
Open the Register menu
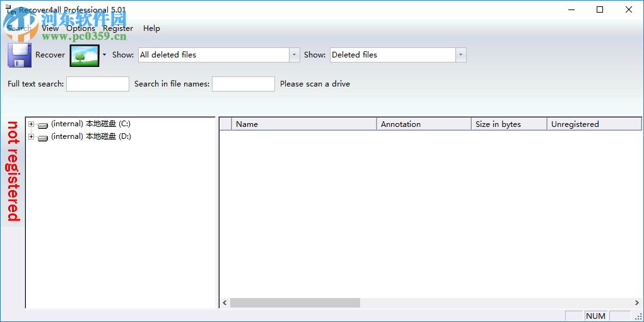pyautogui.click(x=118, y=28)
